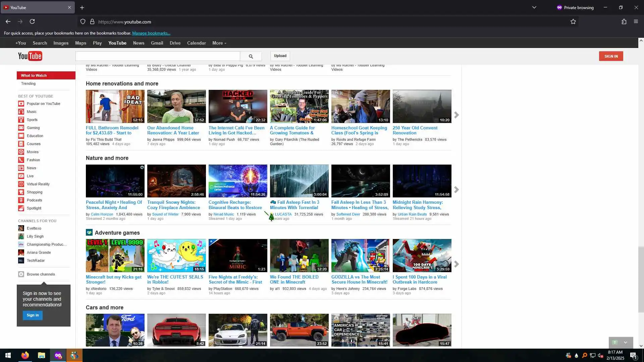
Task: Reload the page using refresh icon
Action: pyautogui.click(x=32, y=21)
